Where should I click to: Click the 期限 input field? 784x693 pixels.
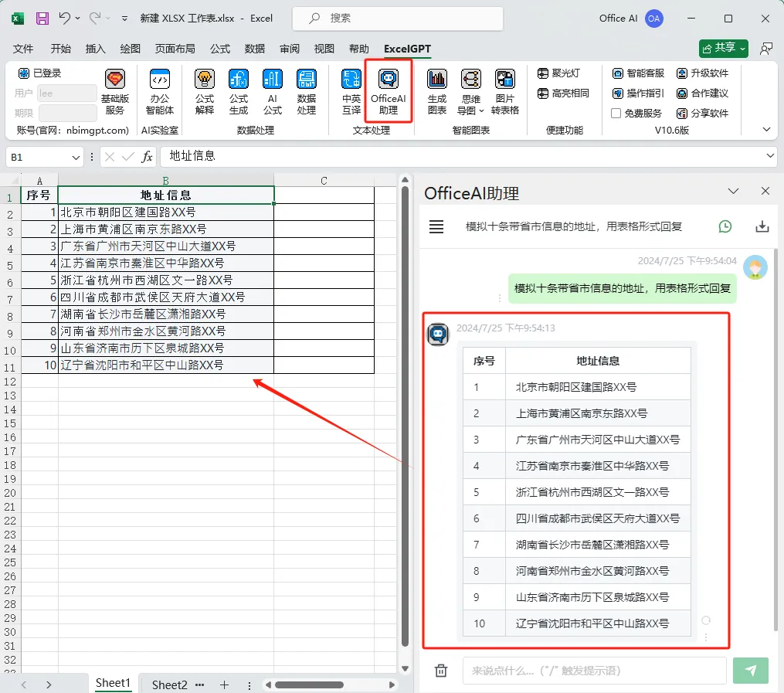(67, 114)
